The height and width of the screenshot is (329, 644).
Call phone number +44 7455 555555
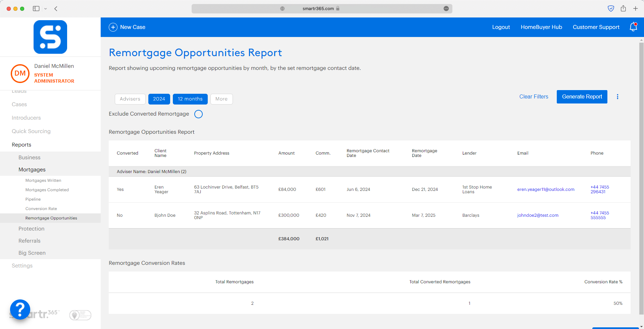point(600,215)
